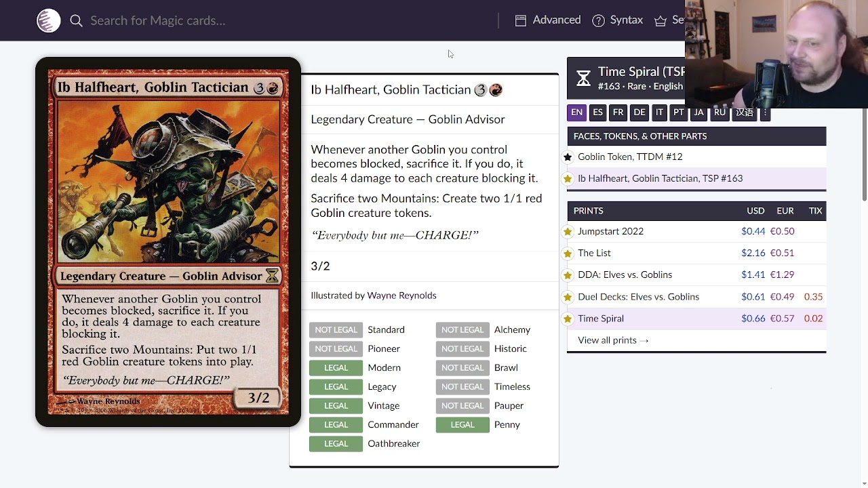Image resolution: width=868 pixels, height=488 pixels.
Task: Click the Oathbreaker format label
Action: point(394,443)
